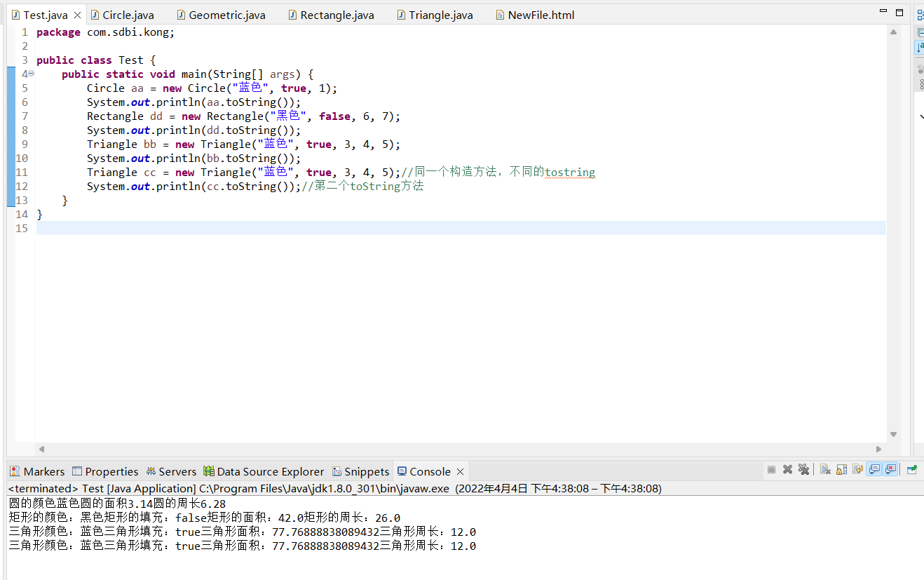Screen dimensions: 924x580
Task: Click the 'Triangle cc = new Triangle' statement
Action: (244, 173)
